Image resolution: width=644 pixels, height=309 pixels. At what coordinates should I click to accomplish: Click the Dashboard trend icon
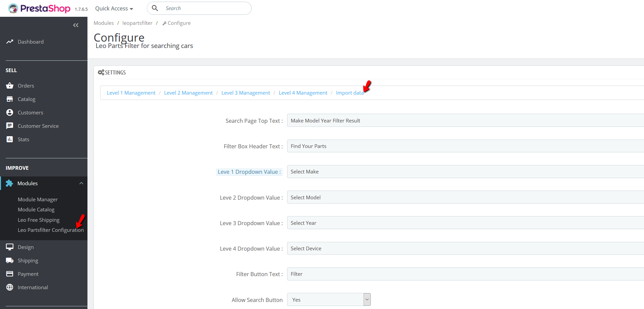click(x=10, y=42)
